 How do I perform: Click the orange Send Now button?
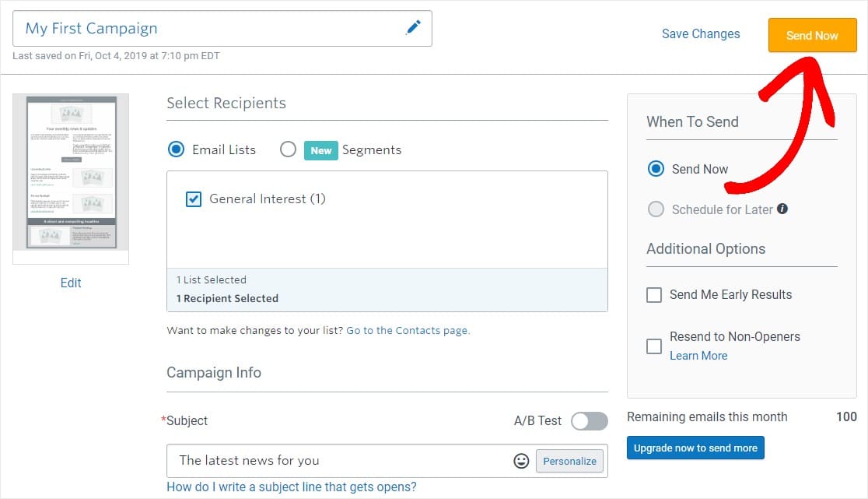click(x=812, y=35)
